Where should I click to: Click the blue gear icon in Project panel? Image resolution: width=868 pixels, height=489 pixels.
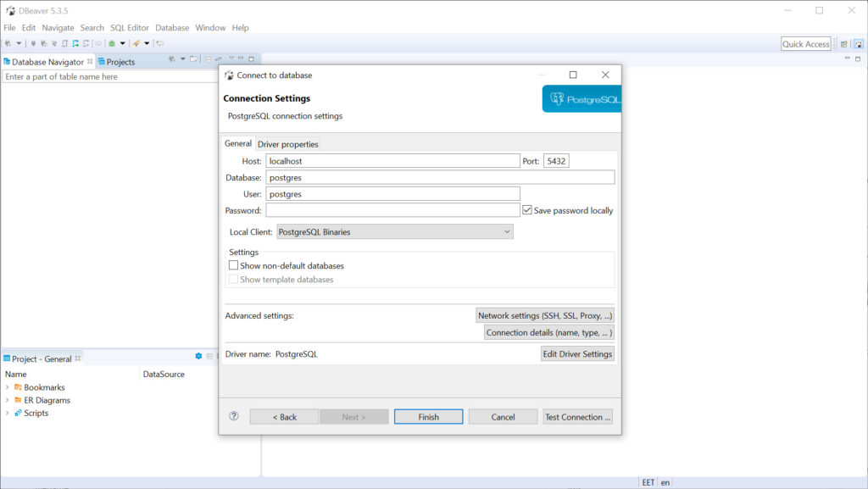[198, 357]
